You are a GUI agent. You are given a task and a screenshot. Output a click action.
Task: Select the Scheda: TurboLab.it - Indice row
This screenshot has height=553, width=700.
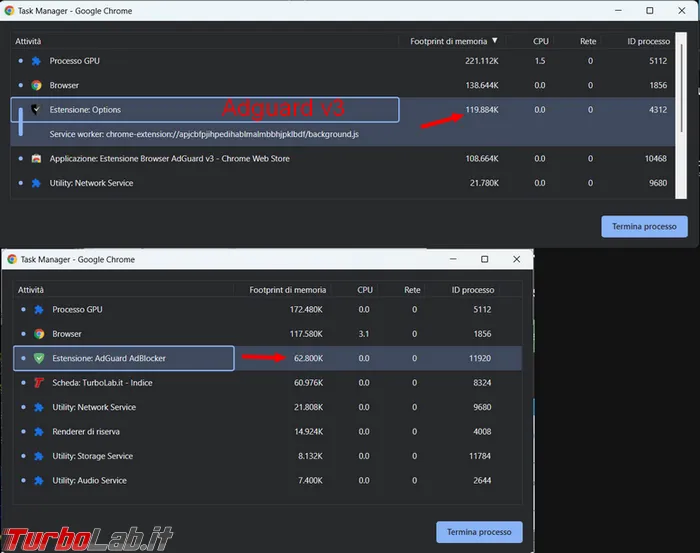(x=267, y=383)
